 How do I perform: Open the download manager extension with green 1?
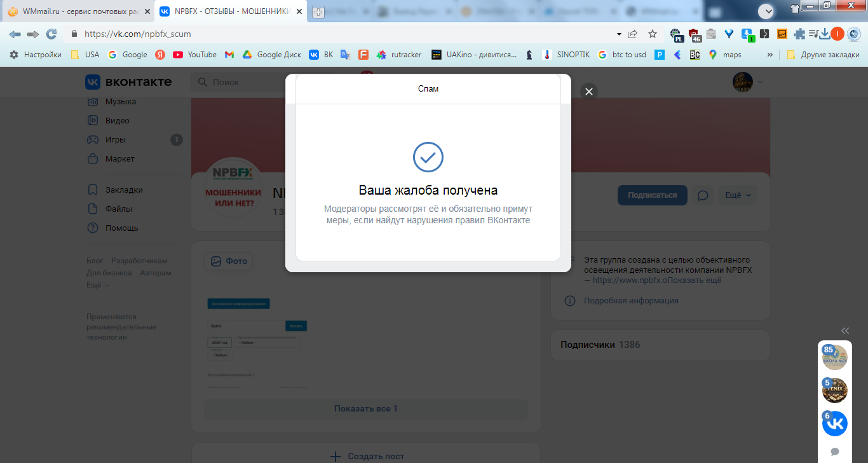pyautogui.click(x=748, y=34)
